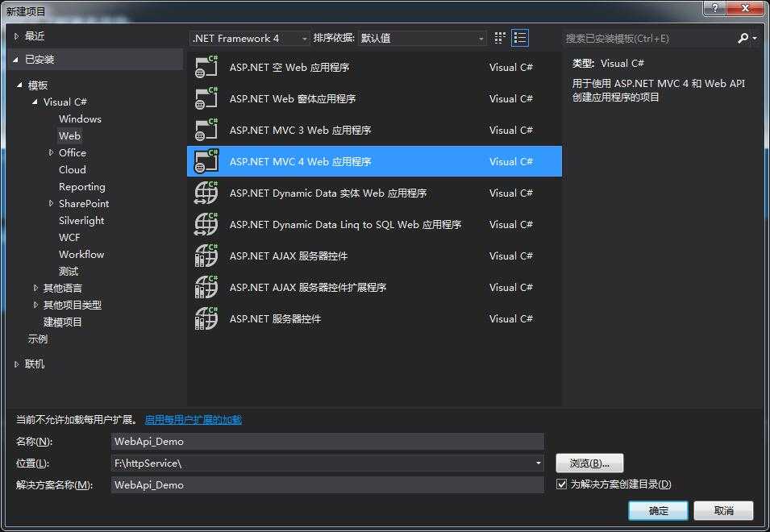Click the ASP.NET AJAX 服务器控件 template icon
The width and height of the screenshot is (770, 532).
coord(206,256)
